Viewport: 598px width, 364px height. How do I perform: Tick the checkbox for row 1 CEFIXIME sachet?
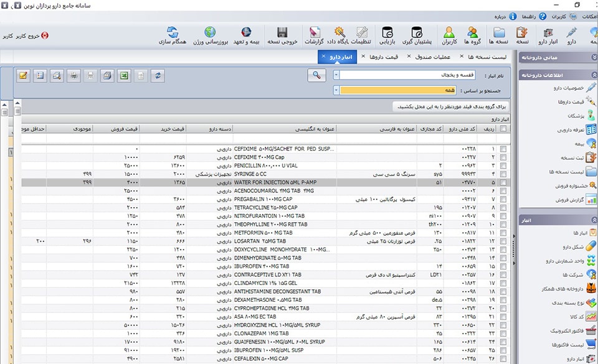[x=503, y=149]
